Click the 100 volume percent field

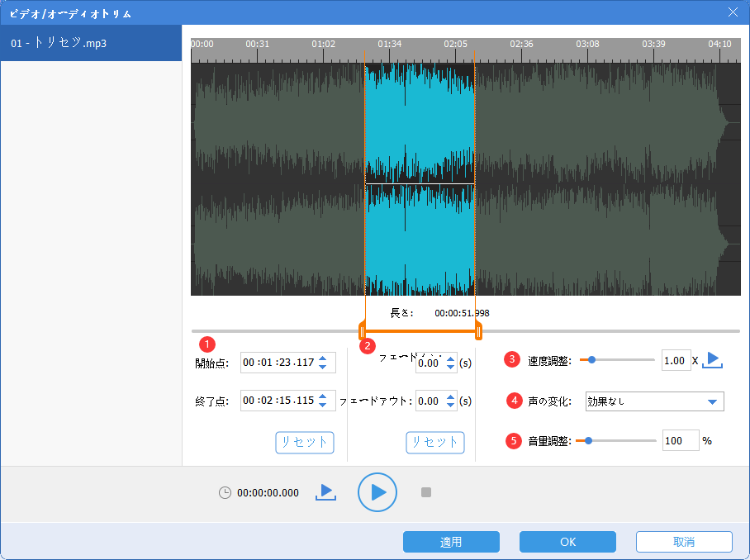681,440
